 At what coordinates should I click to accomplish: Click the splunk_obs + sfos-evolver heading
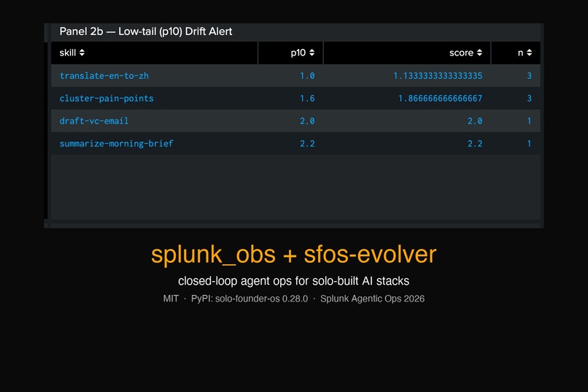(293, 255)
